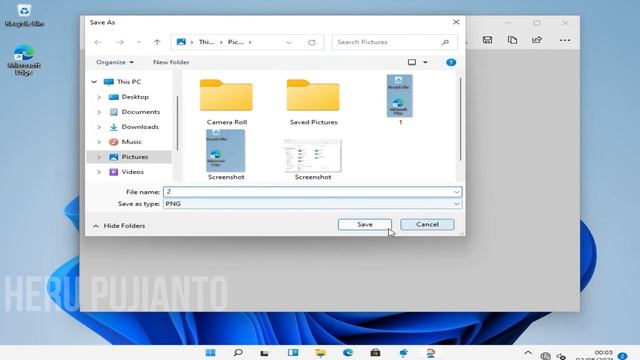Select Pictures in navigation pane
This screenshot has width=640, height=360.
tap(135, 157)
